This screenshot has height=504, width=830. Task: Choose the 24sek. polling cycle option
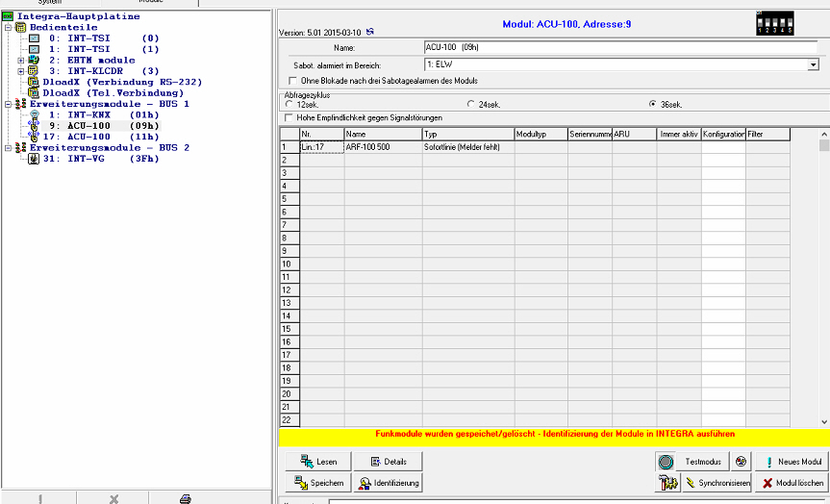tap(470, 104)
